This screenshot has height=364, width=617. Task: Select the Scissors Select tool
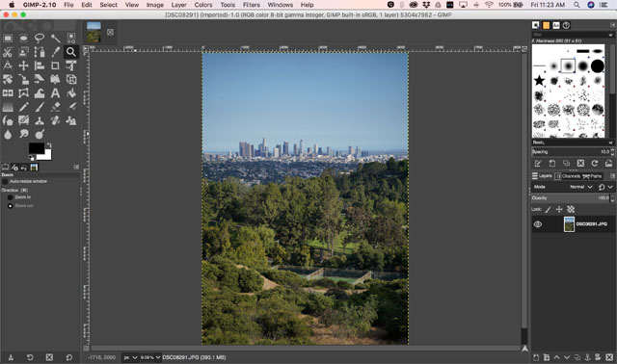click(x=8, y=52)
